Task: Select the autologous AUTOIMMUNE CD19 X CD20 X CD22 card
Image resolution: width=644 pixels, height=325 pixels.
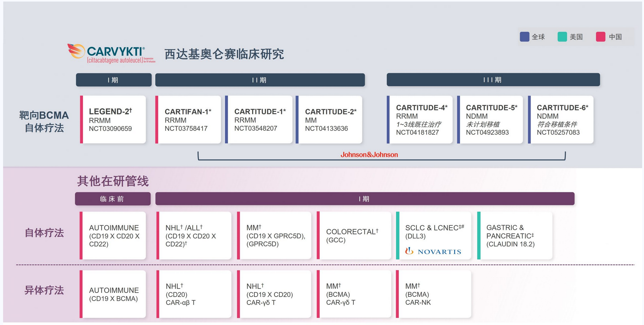Action: tap(113, 236)
